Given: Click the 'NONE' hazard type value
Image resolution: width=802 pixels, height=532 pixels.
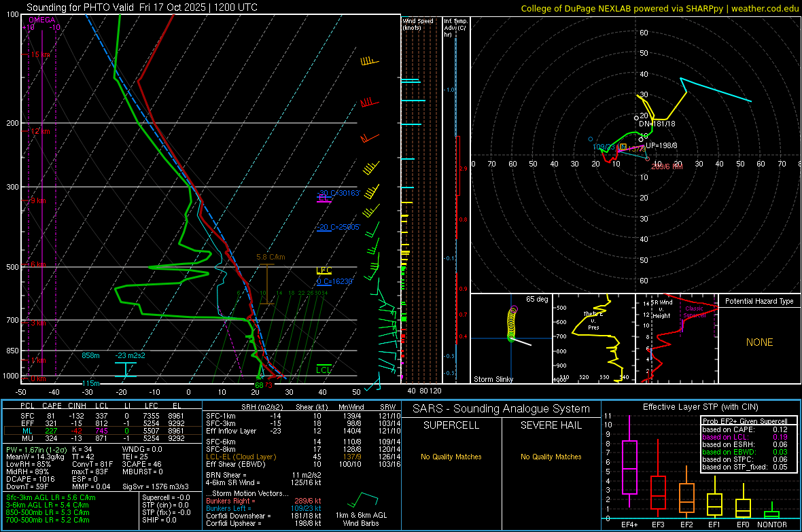Looking at the screenshot, I should 760,342.
